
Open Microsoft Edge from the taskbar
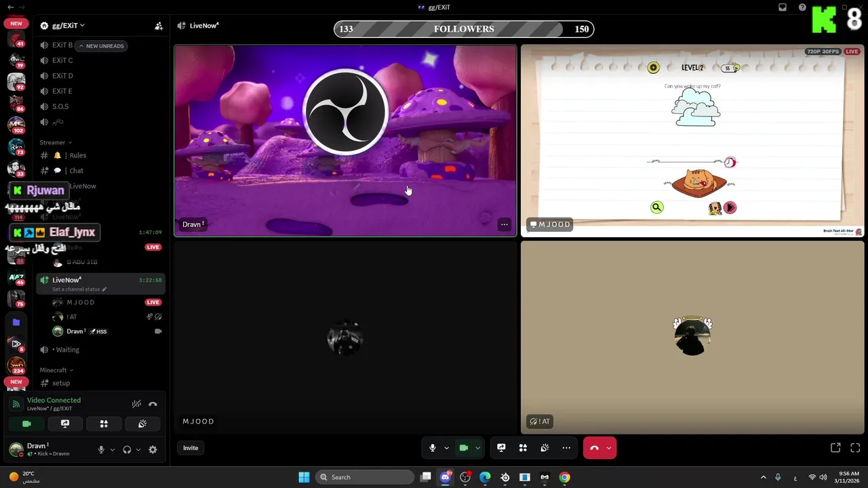click(485, 477)
